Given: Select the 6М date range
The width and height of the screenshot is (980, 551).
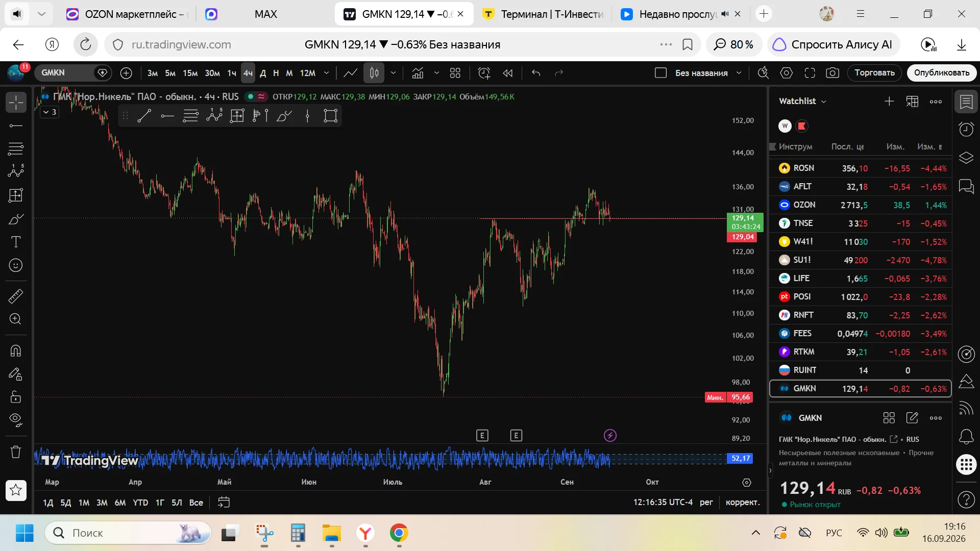Looking at the screenshot, I should (x=120, y=503).
